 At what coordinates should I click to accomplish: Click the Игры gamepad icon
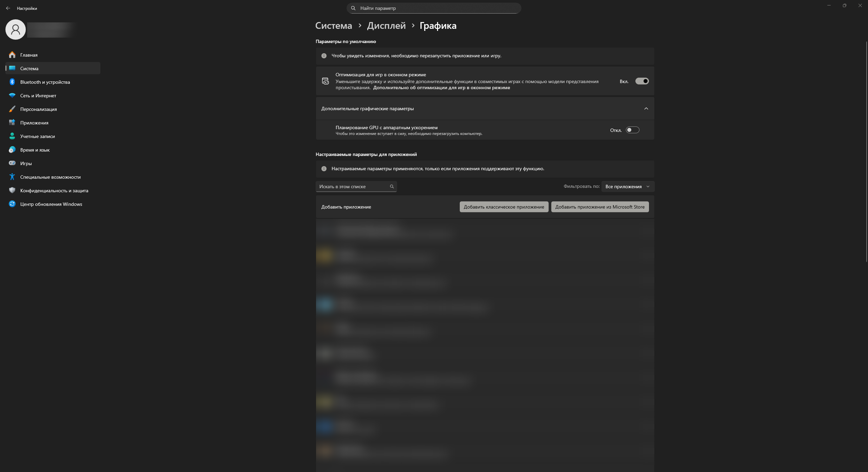pos(12,163)
